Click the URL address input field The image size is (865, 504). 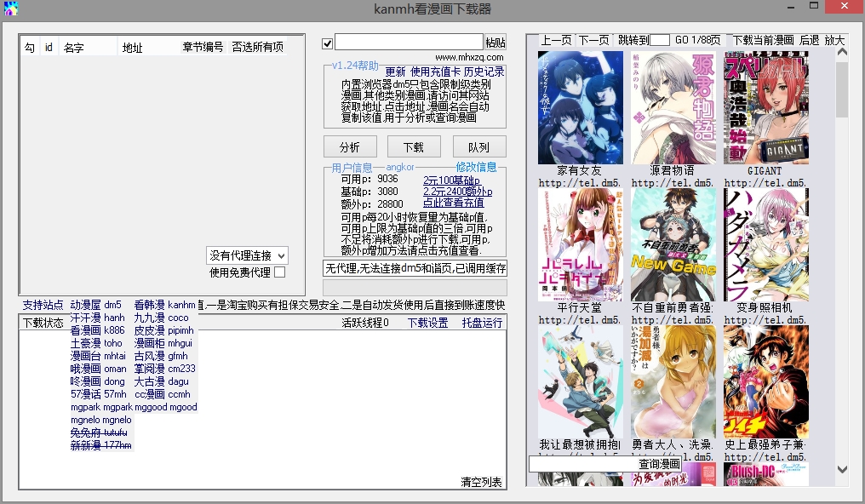pyautogui.click(x=409, y=42)
